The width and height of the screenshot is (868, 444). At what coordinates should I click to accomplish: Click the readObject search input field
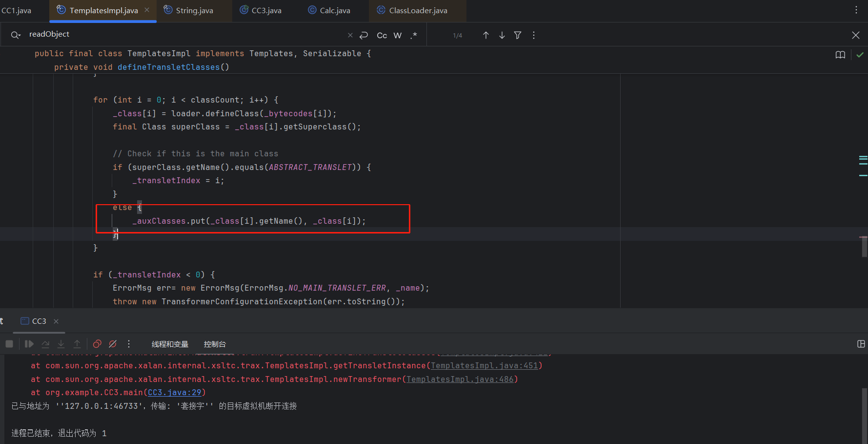pyautogui.click(x=185, y=34)
